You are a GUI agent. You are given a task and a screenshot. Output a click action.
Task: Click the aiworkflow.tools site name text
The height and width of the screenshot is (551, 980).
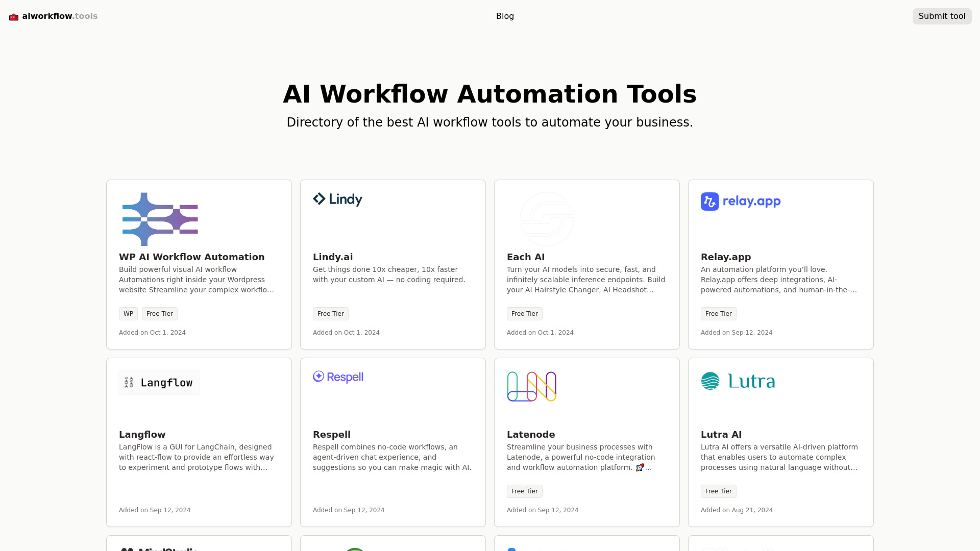coord(59,16)
